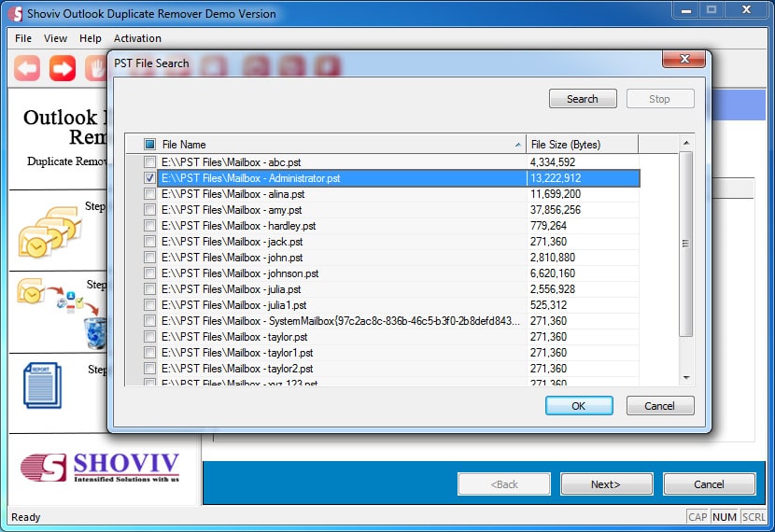This screenshot has height=532, width=775.
Task: Check the Mailbox - john.pst checkbox
Action: point(149,258)
